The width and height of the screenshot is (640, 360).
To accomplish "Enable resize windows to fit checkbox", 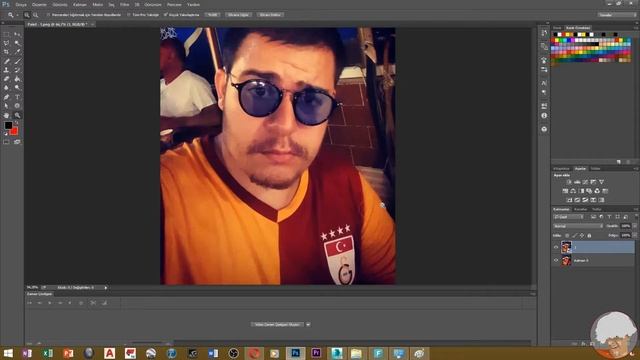I will pos(48,15).
